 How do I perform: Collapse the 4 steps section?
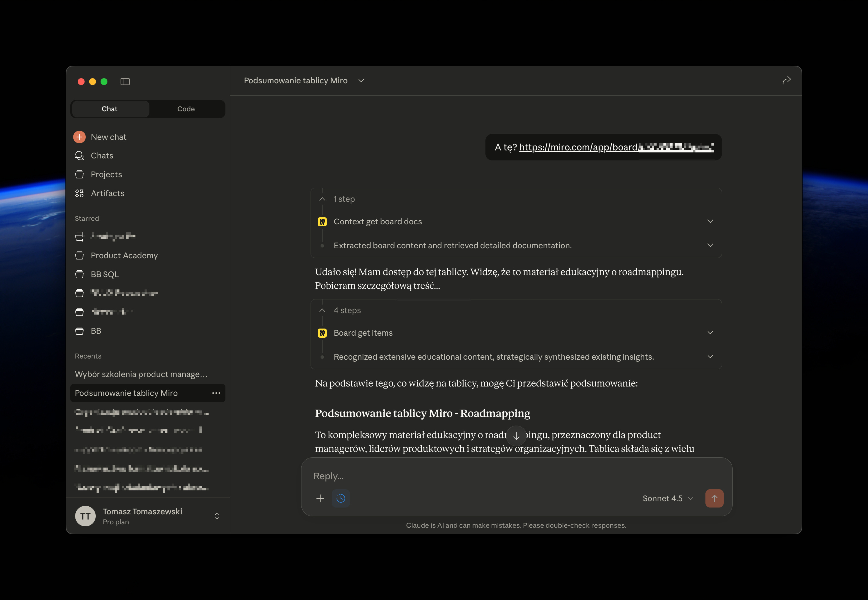click(x=323, y=311)
